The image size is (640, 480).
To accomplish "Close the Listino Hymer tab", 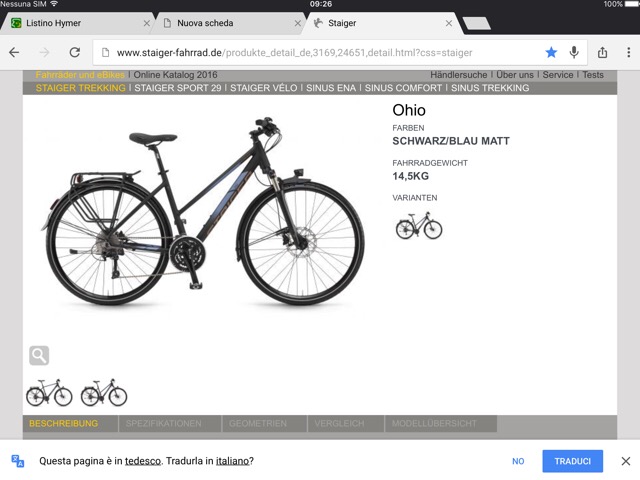I will tap(147, 24).
